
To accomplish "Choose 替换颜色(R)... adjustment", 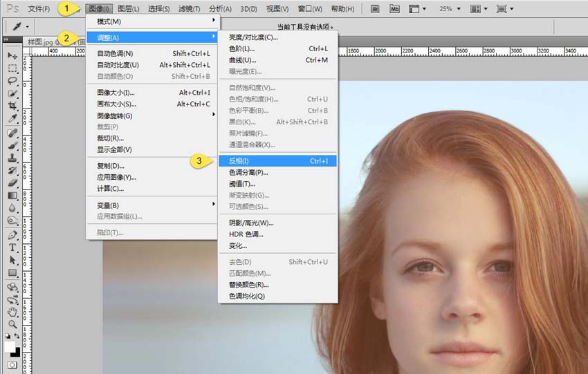I will 278,285.
